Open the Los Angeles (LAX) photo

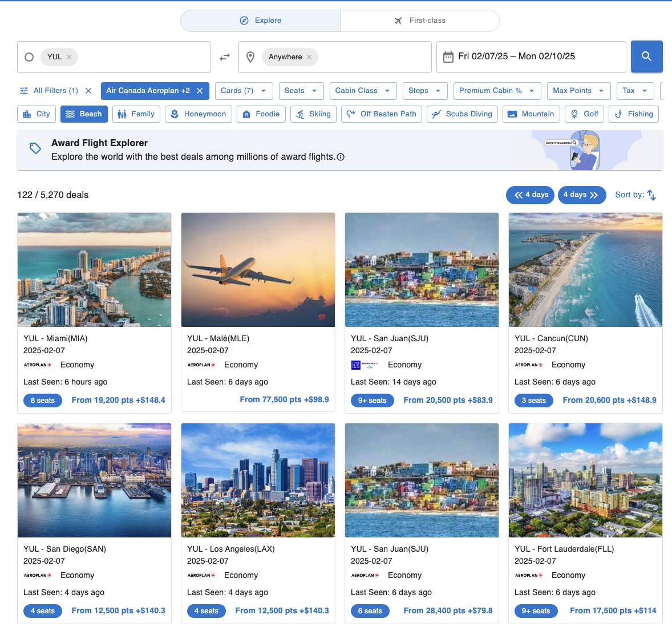click(258, 480)
